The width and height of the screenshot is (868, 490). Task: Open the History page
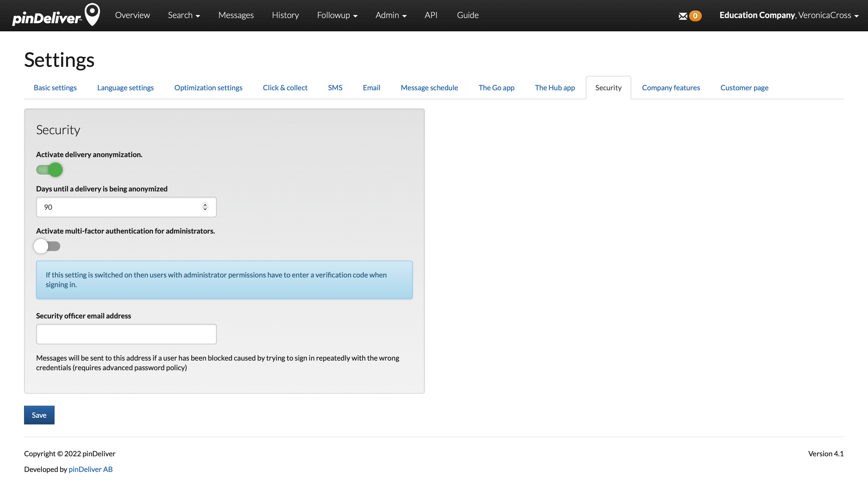(286, 15)
